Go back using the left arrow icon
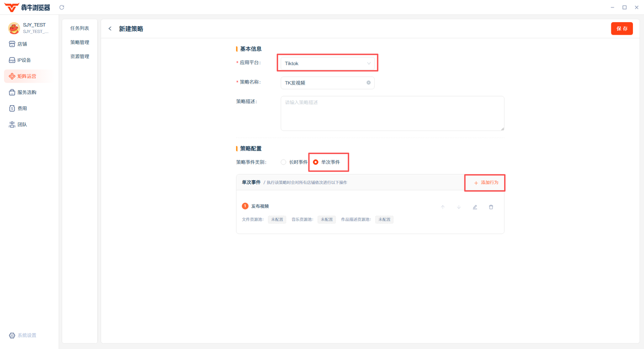The image size is (644, 349). coord(110,29)
